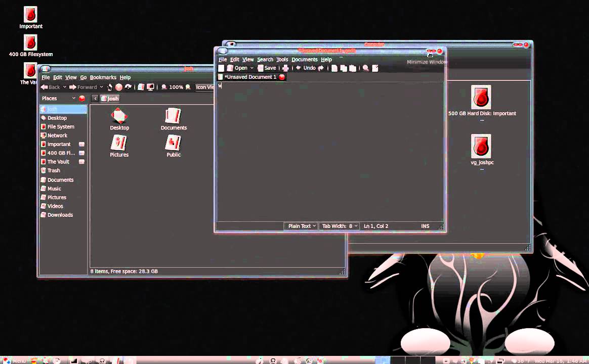Click the Forward button in file manager
The height and width of the screenshot is (364, 589).
83,87
